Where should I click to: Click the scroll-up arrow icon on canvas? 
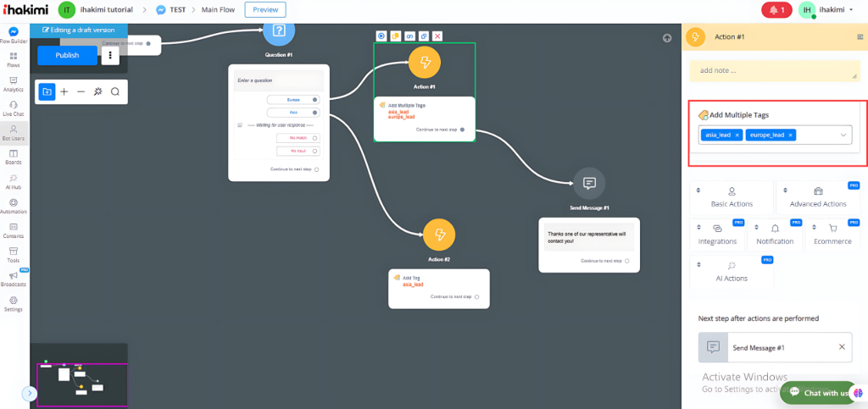[667, 38]
